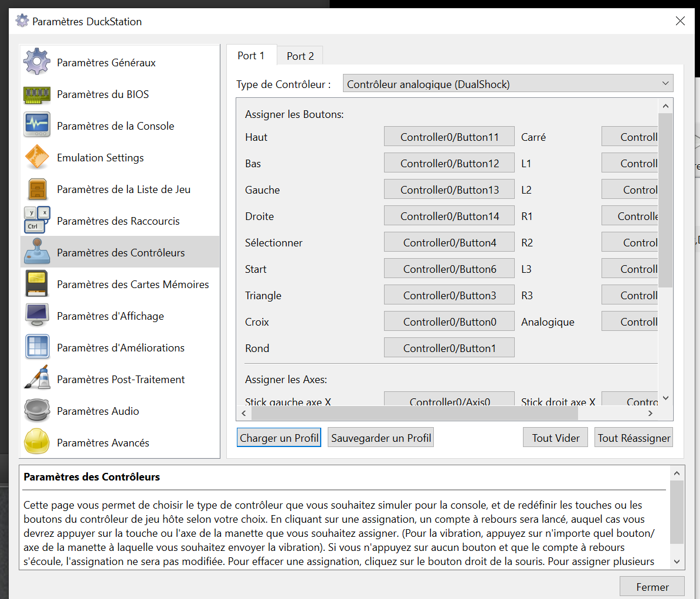Click the help text scroll up arrow
The image size is (700, 599).
click(x=677, y=473)
